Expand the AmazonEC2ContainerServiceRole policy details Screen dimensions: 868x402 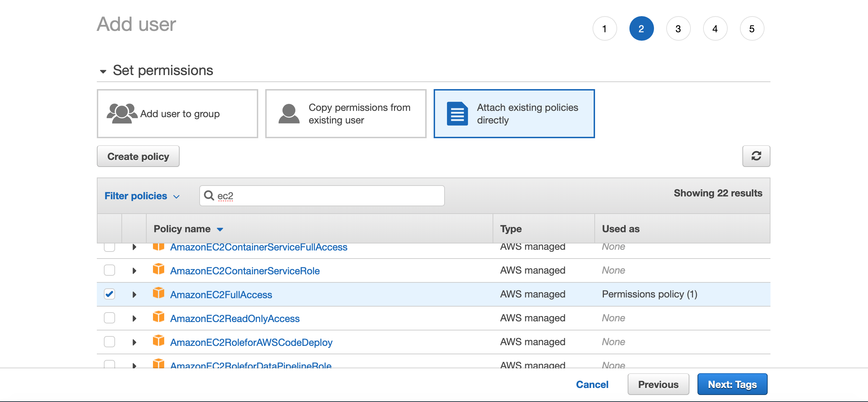click(134, 271)
